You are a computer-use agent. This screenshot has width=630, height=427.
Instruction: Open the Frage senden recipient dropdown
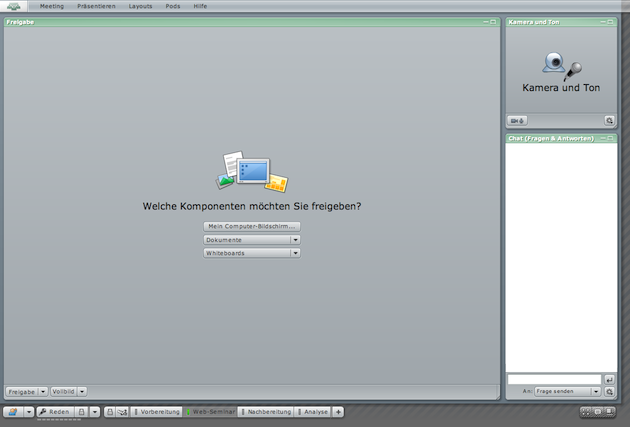coord(596,392)
